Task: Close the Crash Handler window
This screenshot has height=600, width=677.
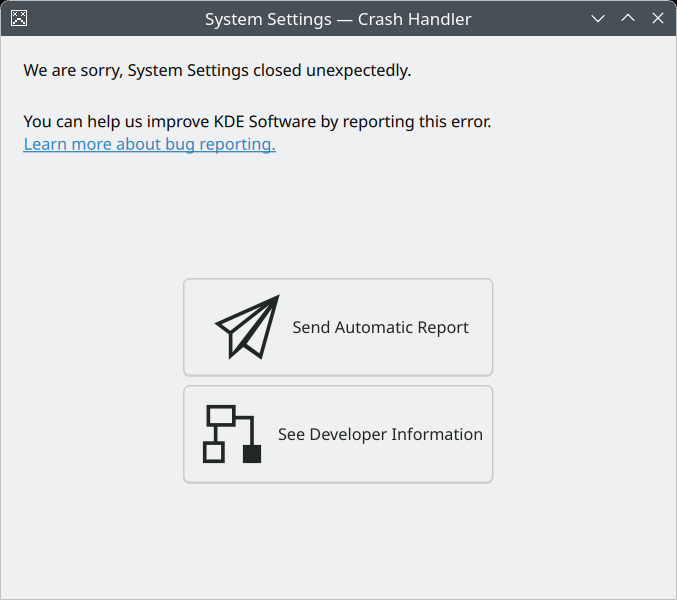Action: [658, 18]
